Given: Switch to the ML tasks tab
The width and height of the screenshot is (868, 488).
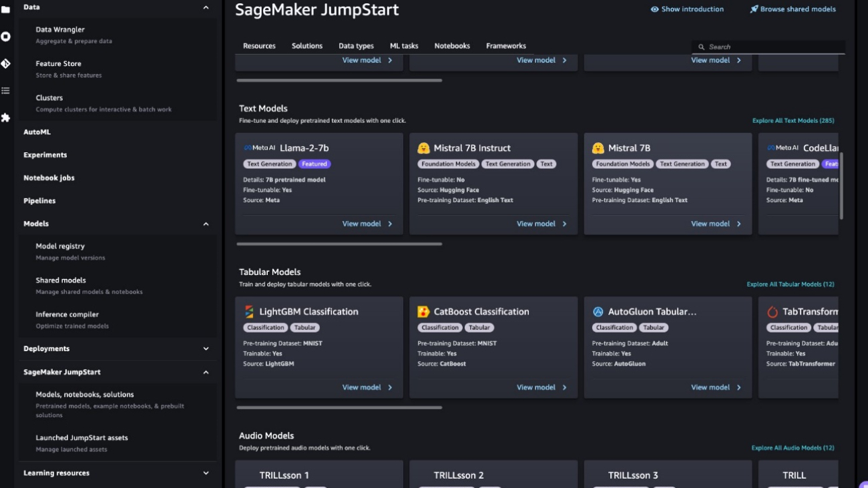Looking at the screenshot, I should (404, 46).
